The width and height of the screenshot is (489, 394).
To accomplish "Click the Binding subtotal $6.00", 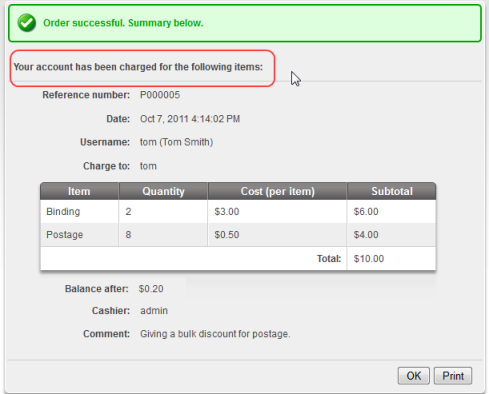I will tap(366, 211).
